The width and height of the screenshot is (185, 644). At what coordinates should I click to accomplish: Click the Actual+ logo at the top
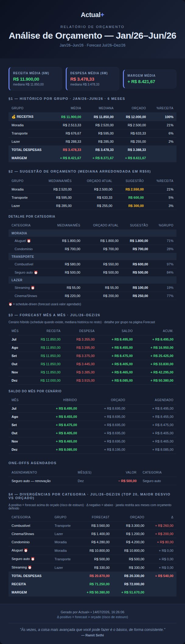[92, 15]
